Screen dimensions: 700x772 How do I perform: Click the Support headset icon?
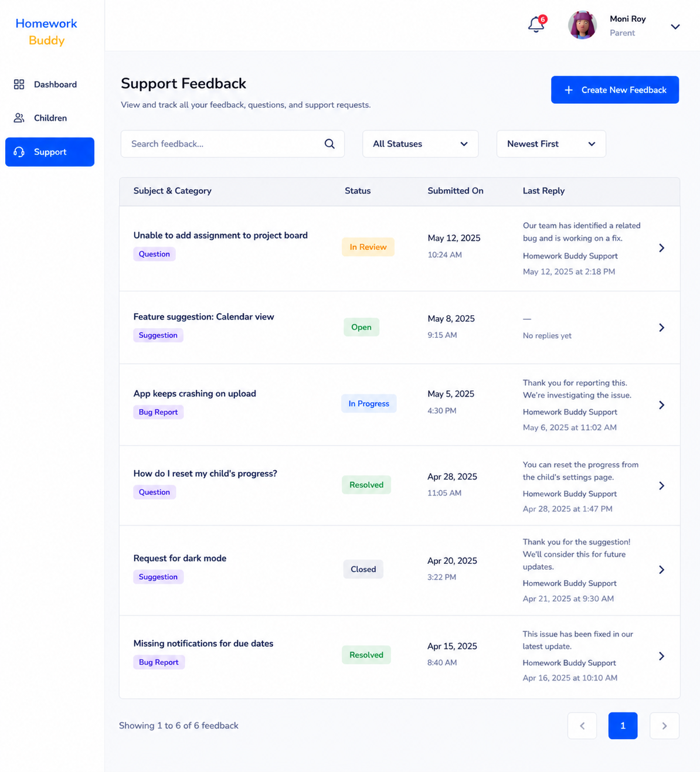click(19, 152)
